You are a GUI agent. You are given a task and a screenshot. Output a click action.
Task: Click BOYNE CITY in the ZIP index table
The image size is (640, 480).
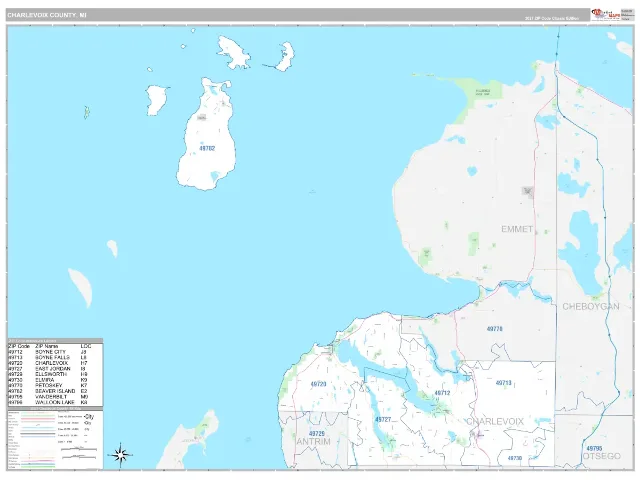click(50, 352)
